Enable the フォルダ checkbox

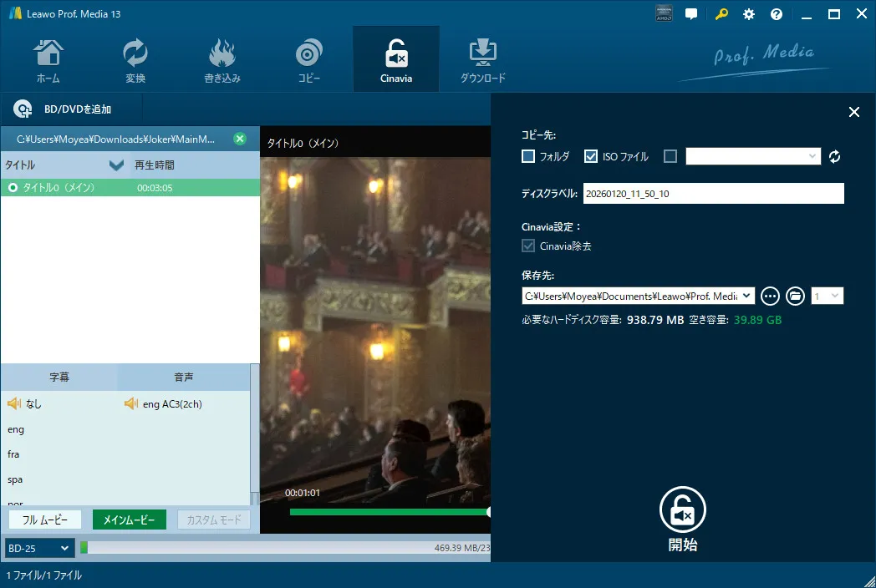(x=528, y=156)
